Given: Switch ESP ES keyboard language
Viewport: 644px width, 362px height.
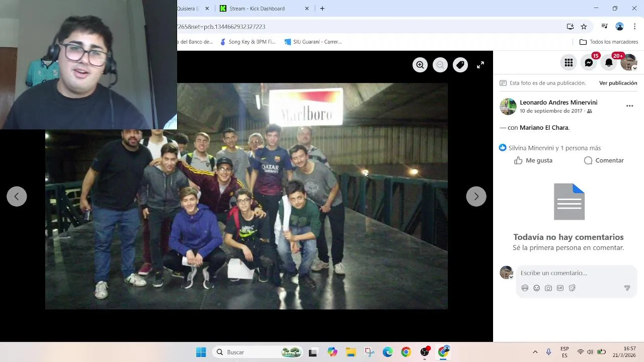Looking at the screenshot, I should pyautogui.click(x=565, y=352).
